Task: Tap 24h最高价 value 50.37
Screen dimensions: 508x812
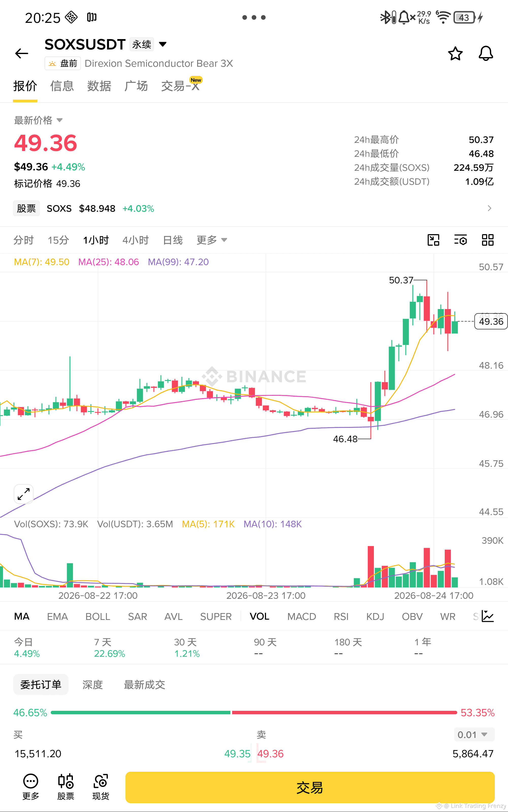Action: click(481, 140)
